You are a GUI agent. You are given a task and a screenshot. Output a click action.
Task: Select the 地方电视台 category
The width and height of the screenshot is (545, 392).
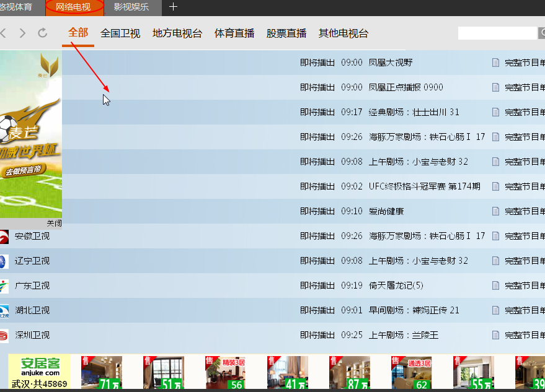coord(177,33)
